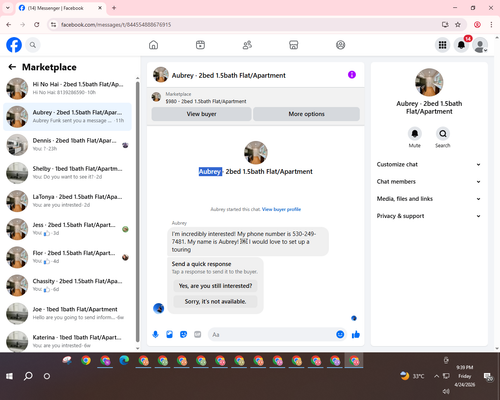500x400 pixels.
Task: Expand the Privacy & support section
Action: click(429, 216)
